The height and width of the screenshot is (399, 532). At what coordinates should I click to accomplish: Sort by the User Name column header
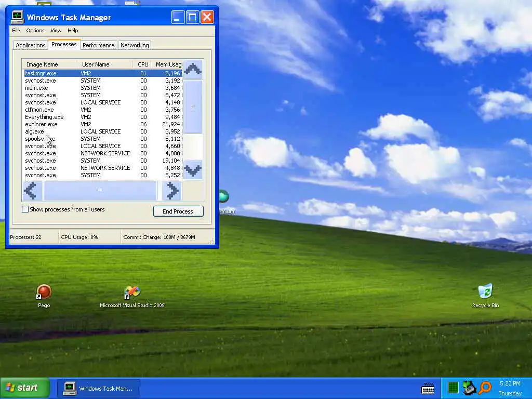105,64
